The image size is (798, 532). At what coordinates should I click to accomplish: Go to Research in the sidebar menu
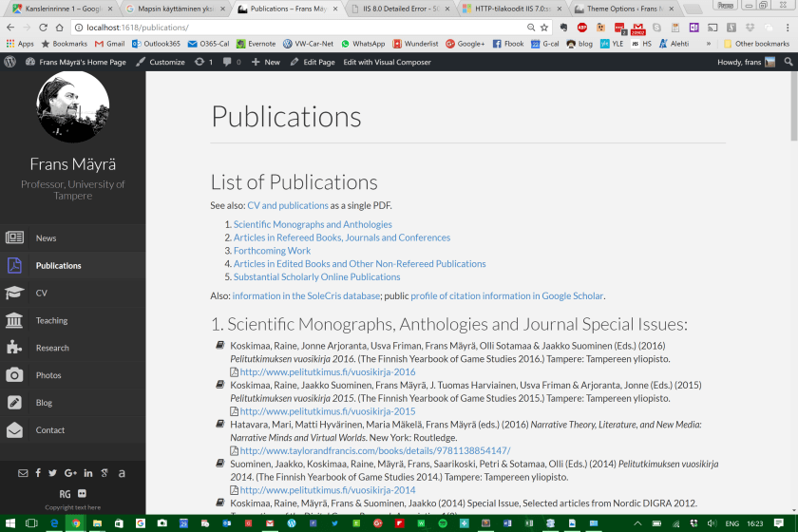point(52,348)
